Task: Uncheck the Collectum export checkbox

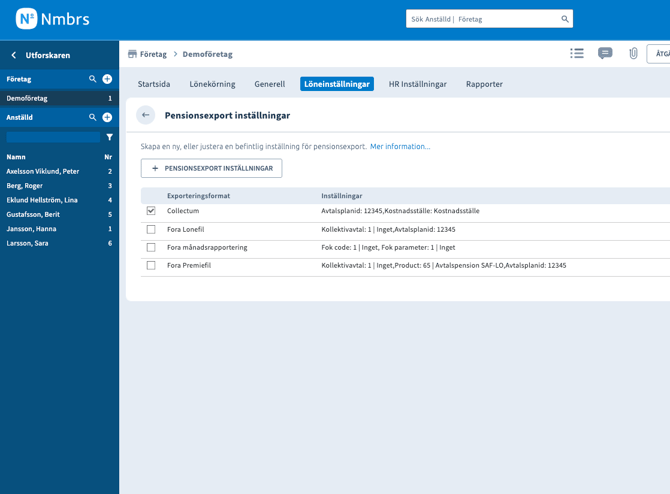Action: tap(151, 211)
